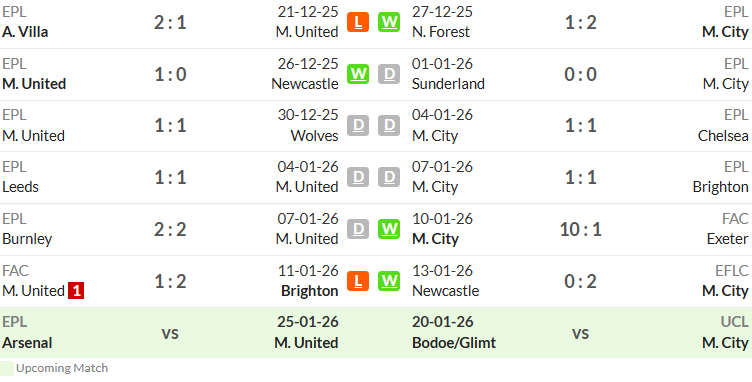Click the Chelsea team name

tap(723, 136)
